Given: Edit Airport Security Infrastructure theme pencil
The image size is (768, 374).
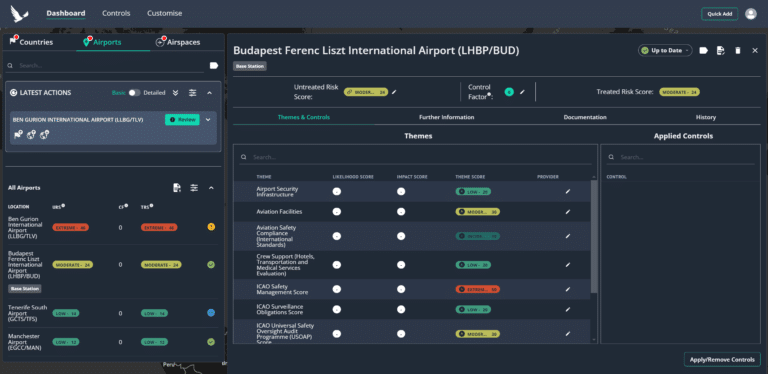Looking at the screenshot, I should tap(568, 191).
